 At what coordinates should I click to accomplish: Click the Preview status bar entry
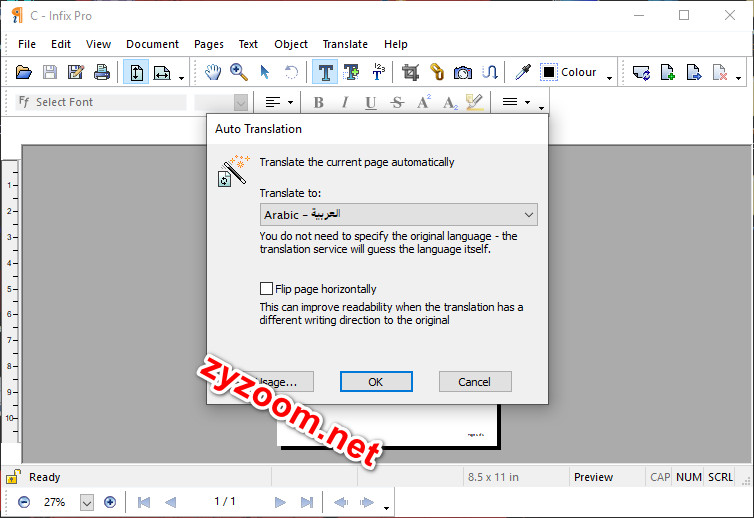pyautogui.click(x=593, y=477)
